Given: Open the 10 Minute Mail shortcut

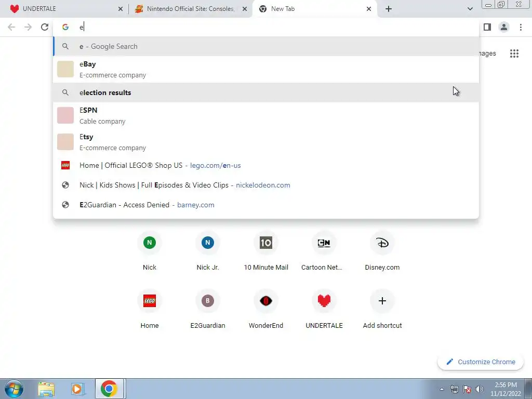Looking at the screenshot, I should pos(266,251).
